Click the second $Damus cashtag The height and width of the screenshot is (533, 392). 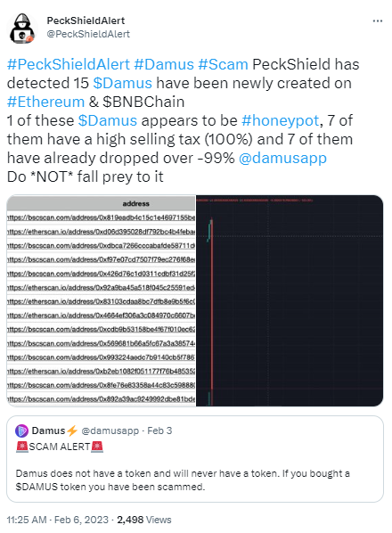pos(108,120)
